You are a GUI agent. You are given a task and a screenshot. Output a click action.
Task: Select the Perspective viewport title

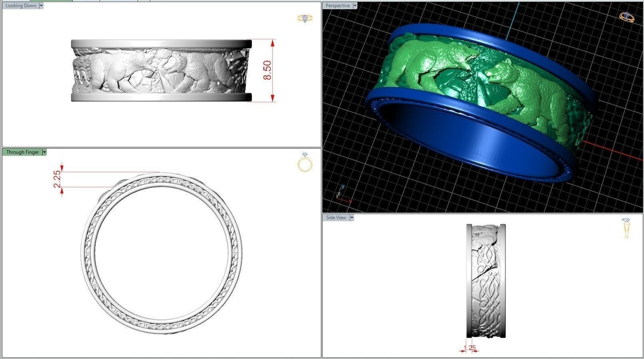pos(338,6)
